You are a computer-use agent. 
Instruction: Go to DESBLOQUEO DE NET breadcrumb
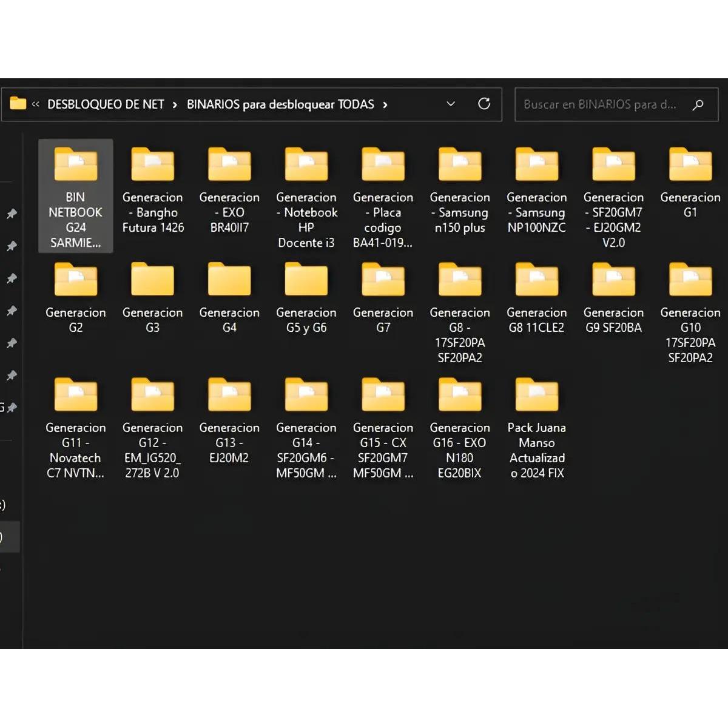coord(106,104)
